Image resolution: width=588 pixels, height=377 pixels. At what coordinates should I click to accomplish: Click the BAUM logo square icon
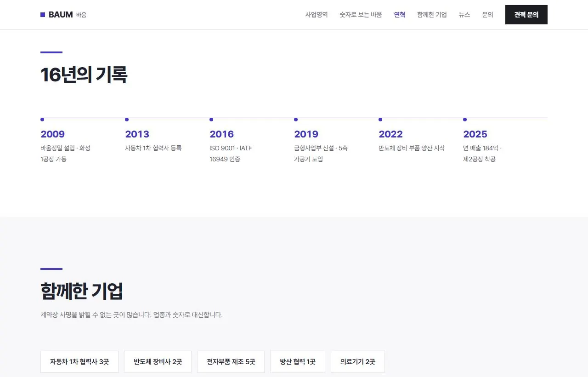(x=43, y=15)
